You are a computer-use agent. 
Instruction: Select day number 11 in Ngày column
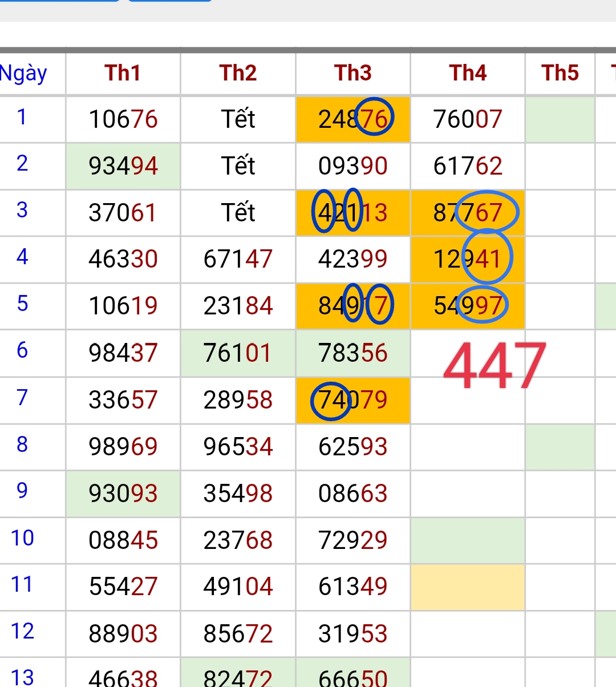(22, 585)
